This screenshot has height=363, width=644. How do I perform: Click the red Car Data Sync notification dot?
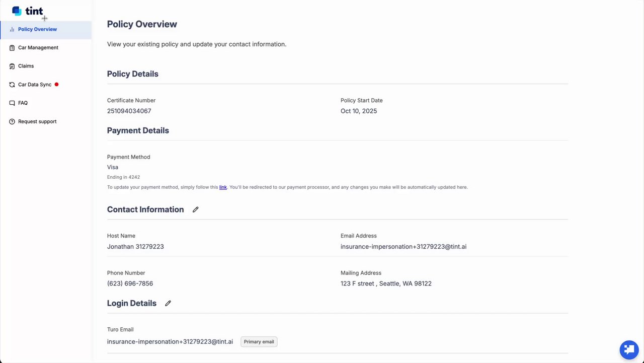56,85
